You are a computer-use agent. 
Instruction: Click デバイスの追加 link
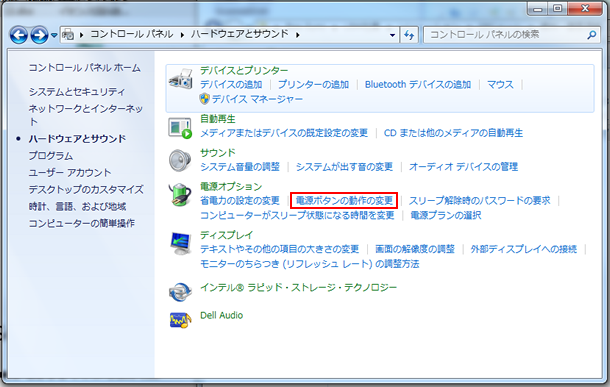tap(231, 85)
